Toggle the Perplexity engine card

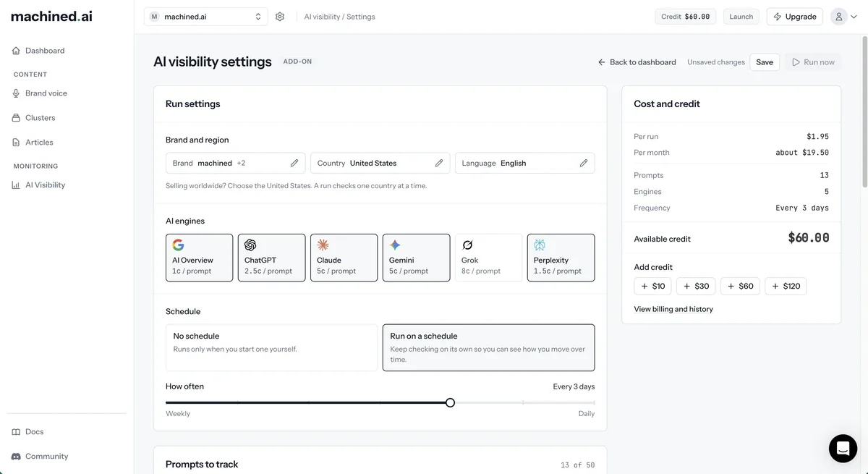click(561, 258)
